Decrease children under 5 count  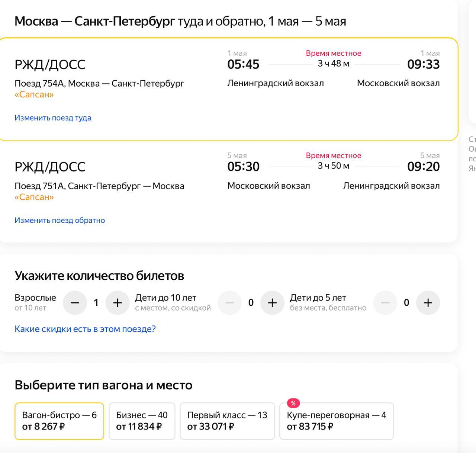[385, 303]
